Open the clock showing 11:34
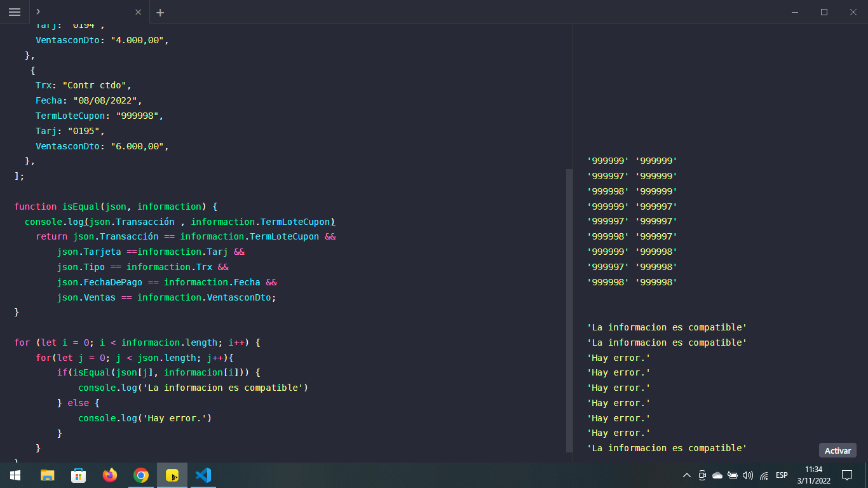This screenshot has height=488, width=868. (813, 475)
